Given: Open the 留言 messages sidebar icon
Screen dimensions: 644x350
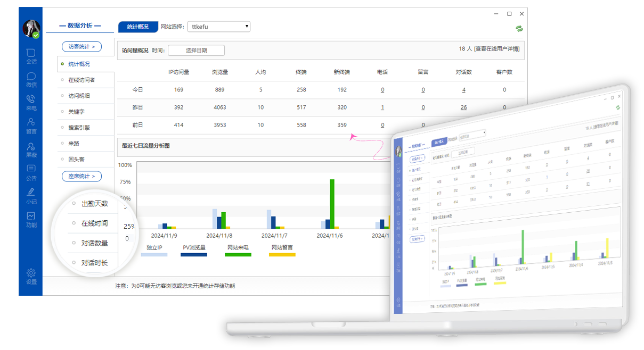Looking at the screenshot, I should pos(31,126).
